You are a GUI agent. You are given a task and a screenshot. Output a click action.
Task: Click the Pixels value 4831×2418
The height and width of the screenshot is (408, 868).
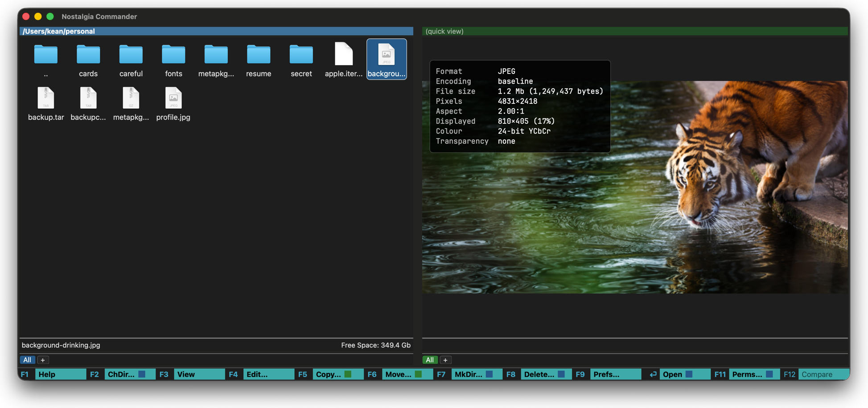518,101
